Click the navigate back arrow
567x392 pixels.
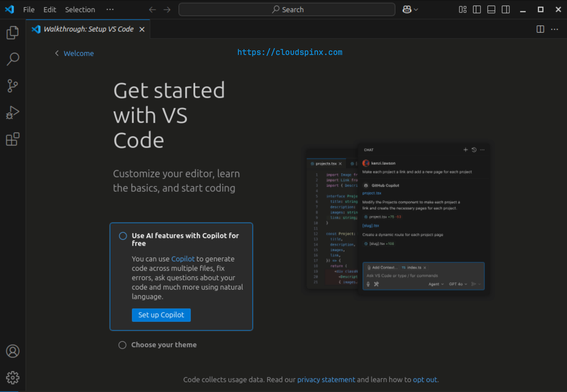[153, 9]
